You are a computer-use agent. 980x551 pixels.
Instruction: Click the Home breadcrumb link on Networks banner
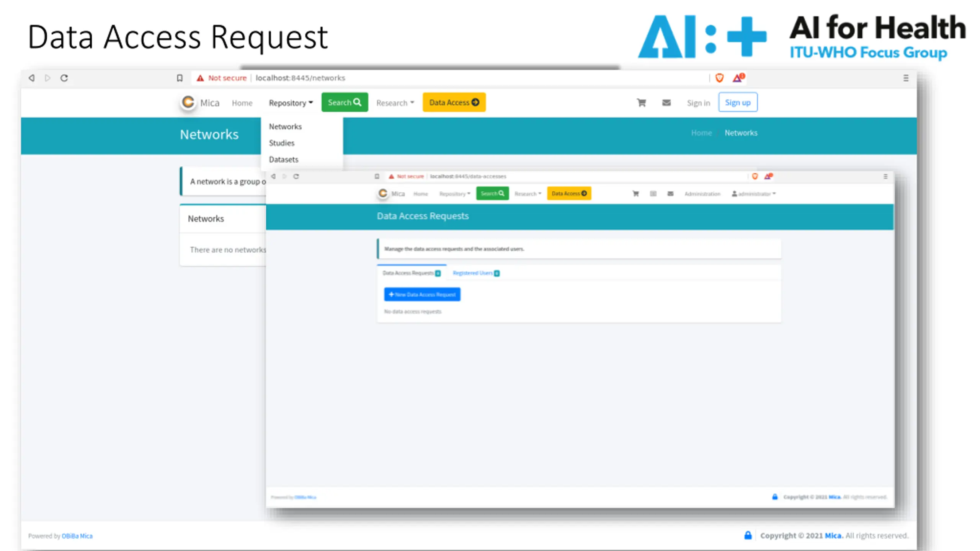pyautogui.click(x=701, y=133)
